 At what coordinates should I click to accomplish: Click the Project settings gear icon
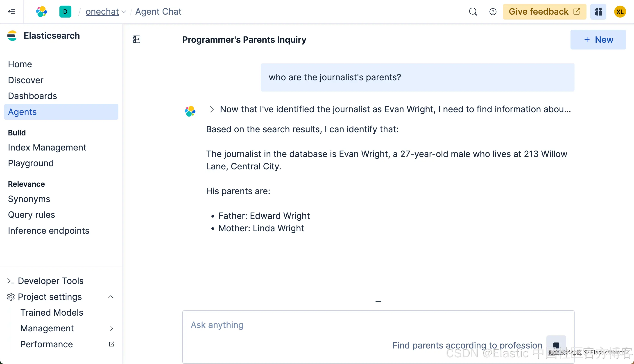(11, 297)
